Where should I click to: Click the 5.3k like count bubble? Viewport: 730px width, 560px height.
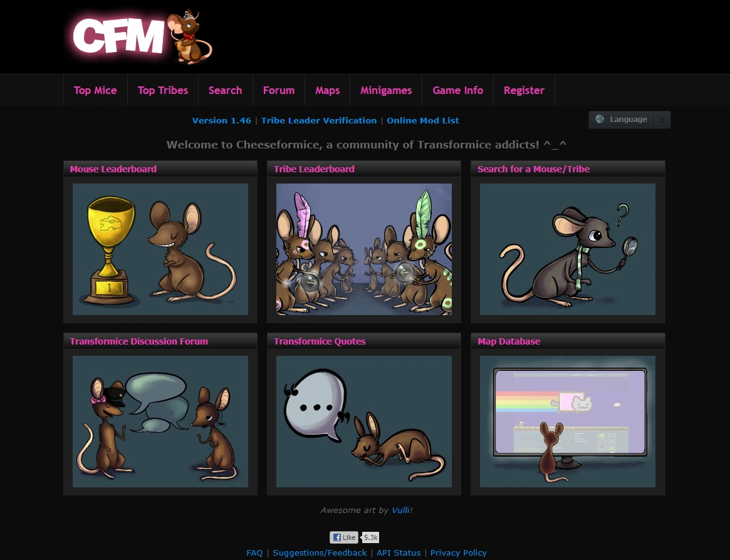370,537
